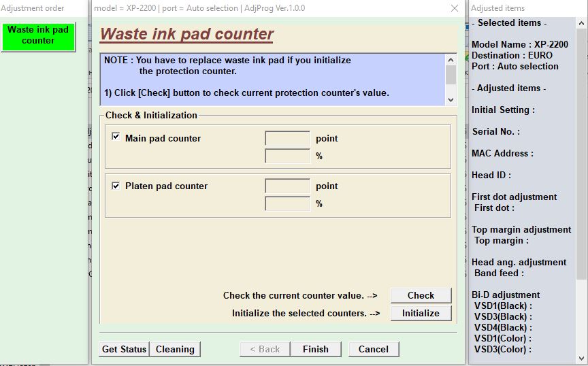
Task: Click Platen pad counter point field
Action: point(287,186)
